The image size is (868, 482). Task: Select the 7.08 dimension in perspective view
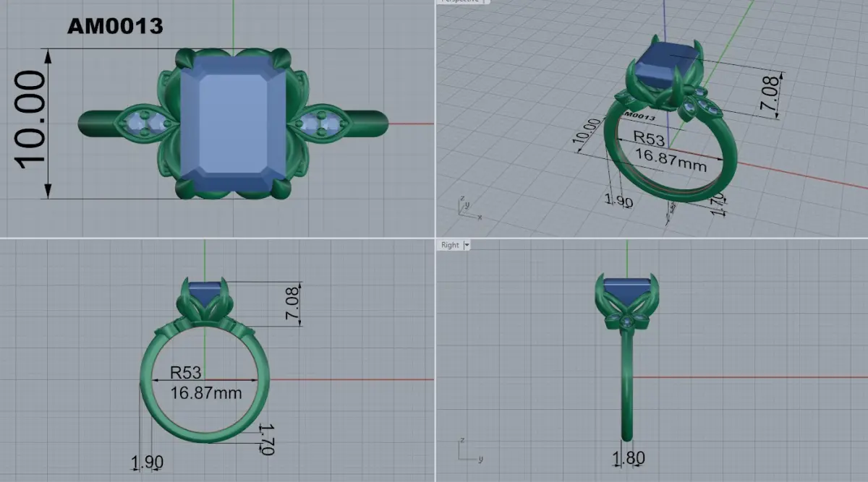[x=770, y=93]
